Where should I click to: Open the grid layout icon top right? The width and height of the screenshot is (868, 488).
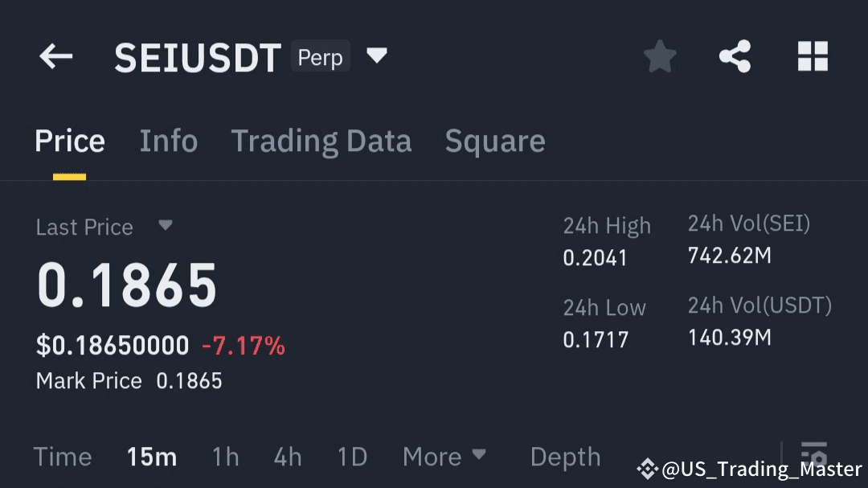(x=813, y=55)
